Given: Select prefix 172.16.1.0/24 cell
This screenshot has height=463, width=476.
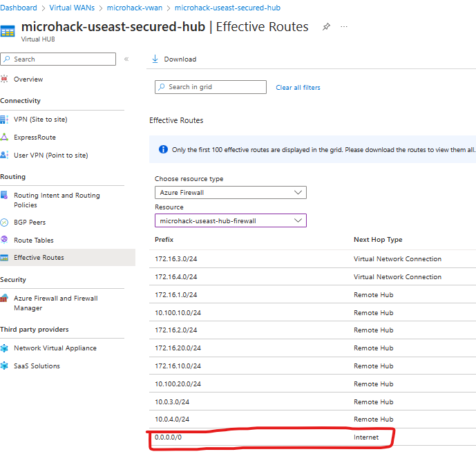Looking at the screenshot, I should click(175, 295).
